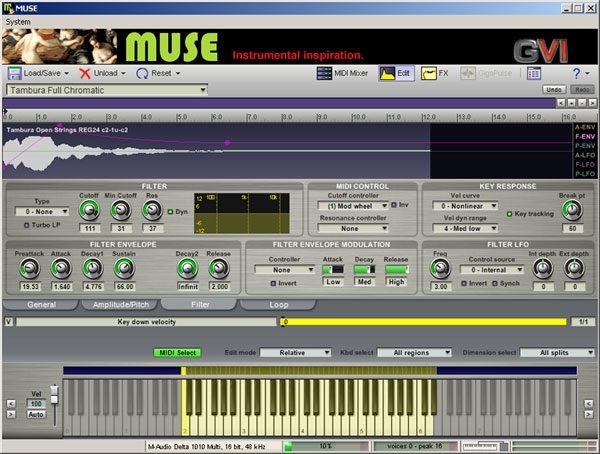Toggle the V dimension button
The height and width of the screenshot is (454, 600).
(8, 322)
